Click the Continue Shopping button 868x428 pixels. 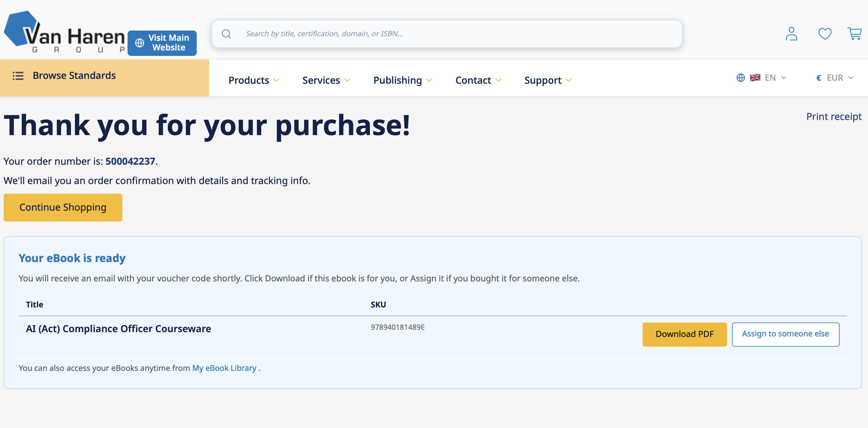[x=63, y=208]
